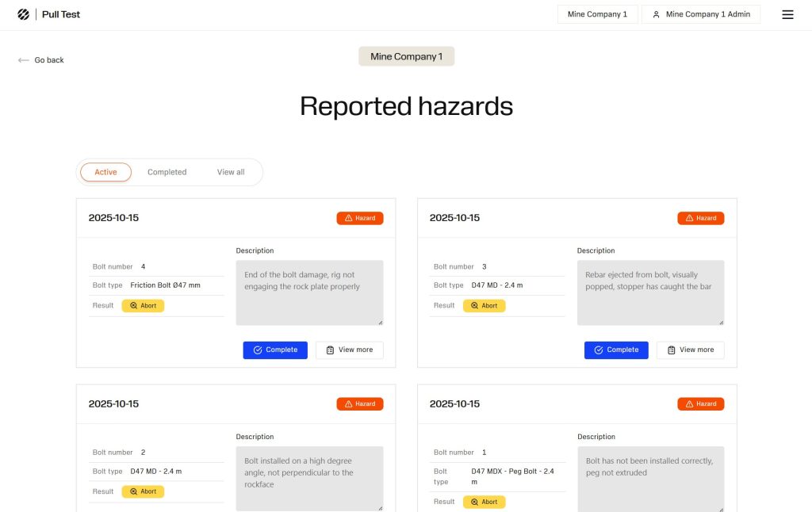Switch to the Completed tab
The height and width of the screenshot is (512, 812).
coord(167,172)
